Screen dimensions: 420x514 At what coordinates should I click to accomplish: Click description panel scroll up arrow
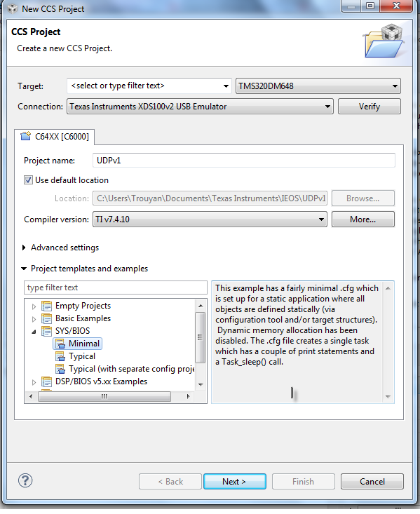point(388,288)
